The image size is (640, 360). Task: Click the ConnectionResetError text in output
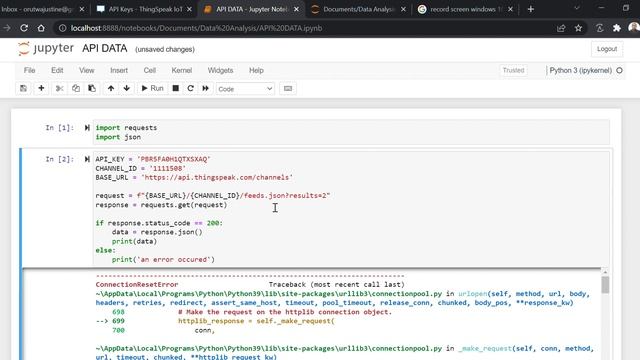(137, 284)
